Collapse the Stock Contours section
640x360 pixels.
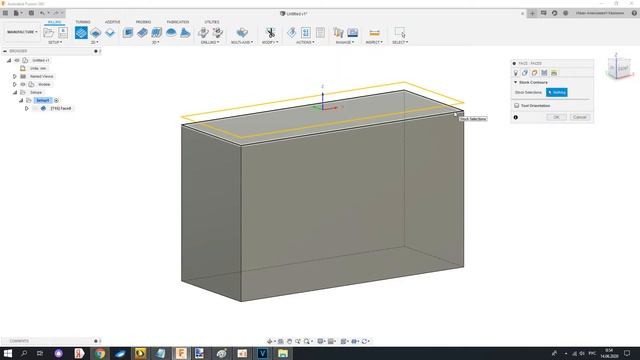point(516,82)
